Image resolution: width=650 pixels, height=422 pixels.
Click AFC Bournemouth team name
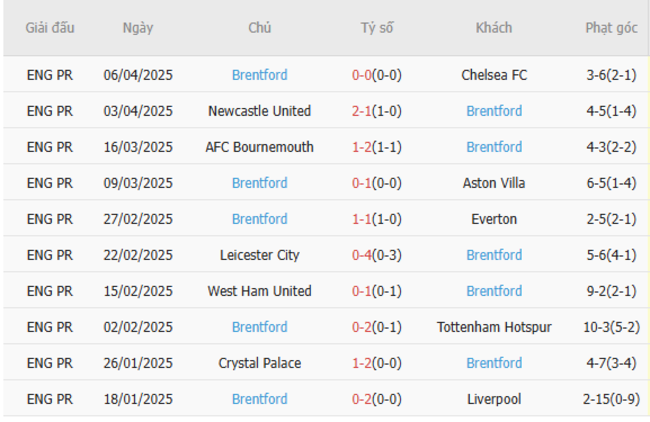click(259, 147)
